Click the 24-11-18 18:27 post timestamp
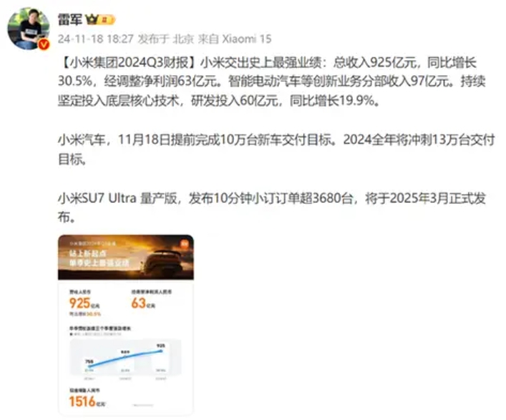The width and height of the screenshot is (506, 420). [x=95, y=39]
